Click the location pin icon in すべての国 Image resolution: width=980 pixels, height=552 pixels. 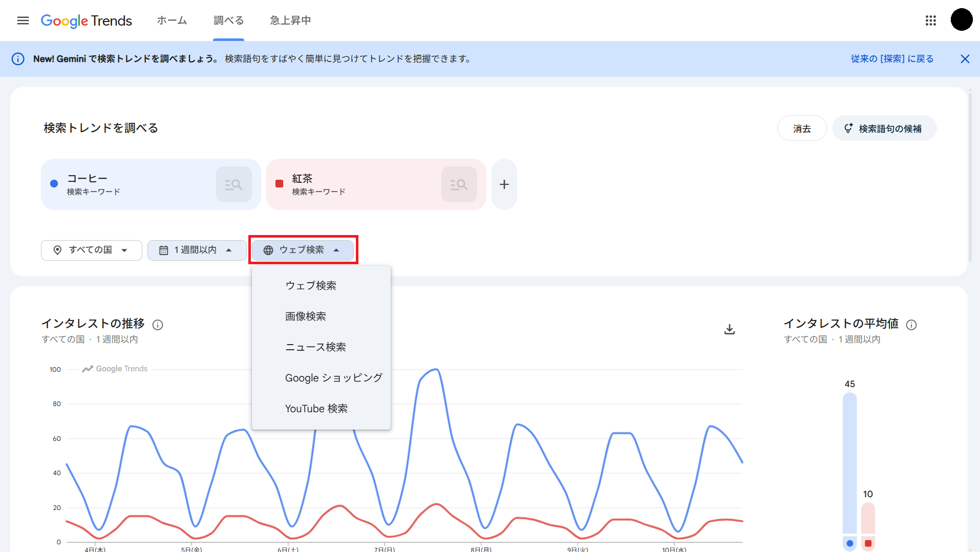click(x=57, y=250)
